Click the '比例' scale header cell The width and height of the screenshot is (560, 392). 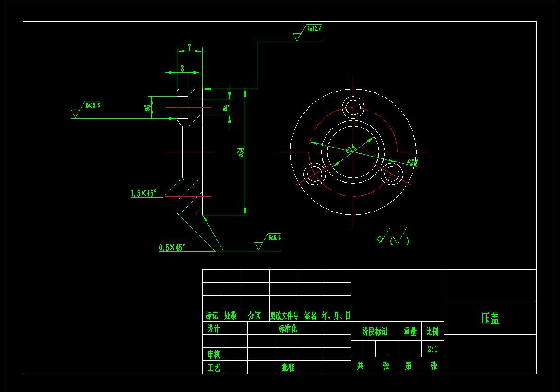(x=432, y=332)
